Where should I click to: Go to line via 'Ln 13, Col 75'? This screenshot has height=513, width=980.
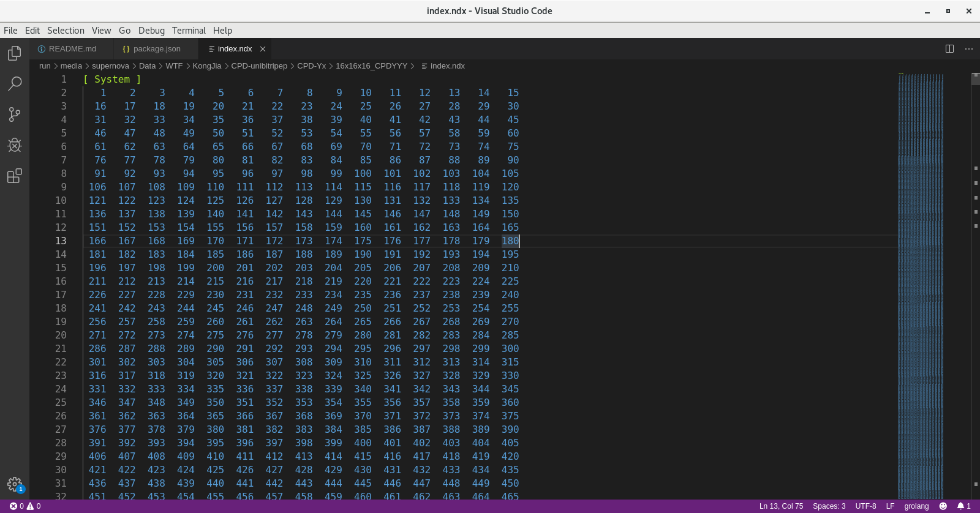[x=781, y=506]
